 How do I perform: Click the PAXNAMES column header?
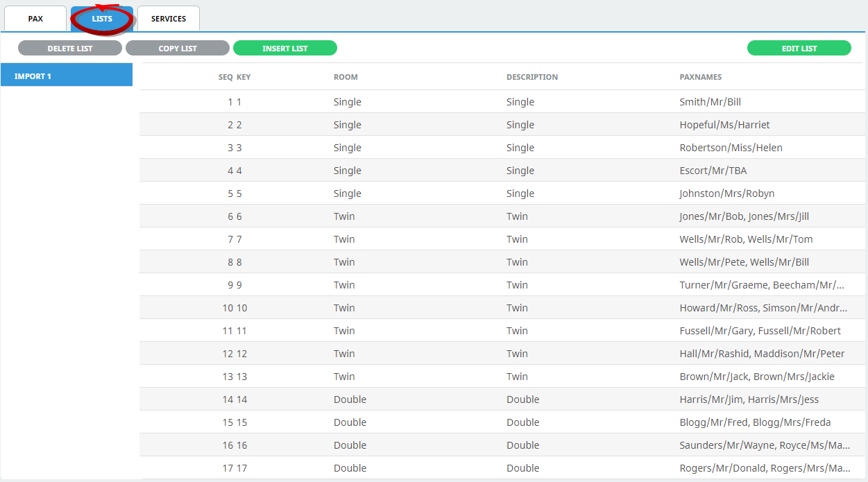pyautogui.click(x=701, y=77)
